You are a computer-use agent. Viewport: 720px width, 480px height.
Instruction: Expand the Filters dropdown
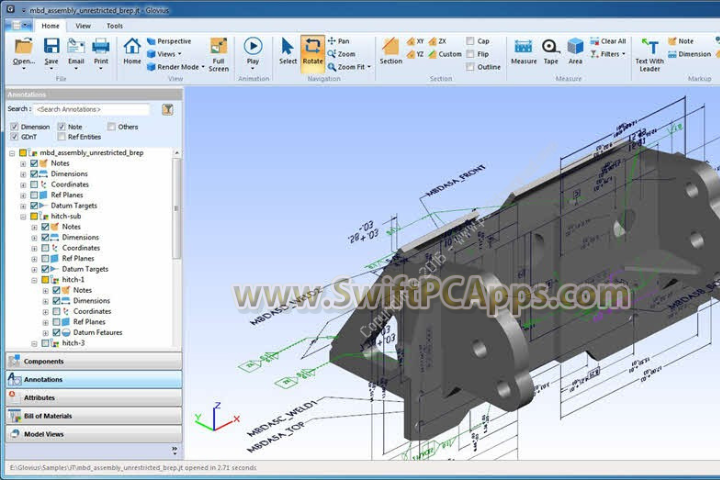pyautogui.click(x=611, y=54)
